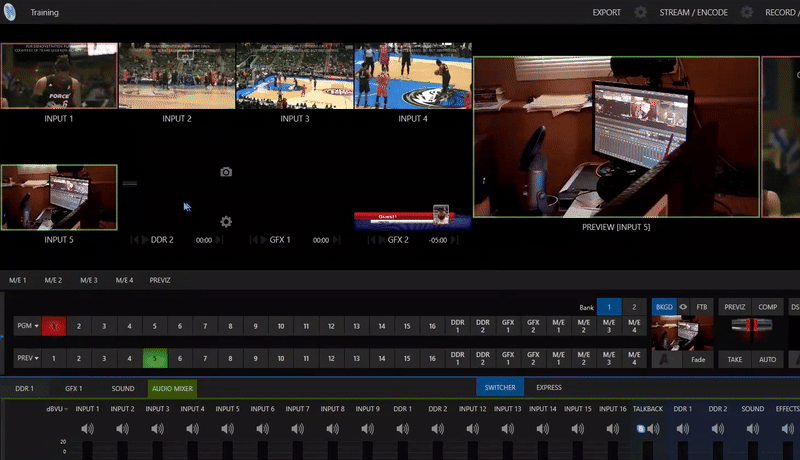
Task: Click the snapshot camera icon on DDR 2
Action: click(226, 172)
